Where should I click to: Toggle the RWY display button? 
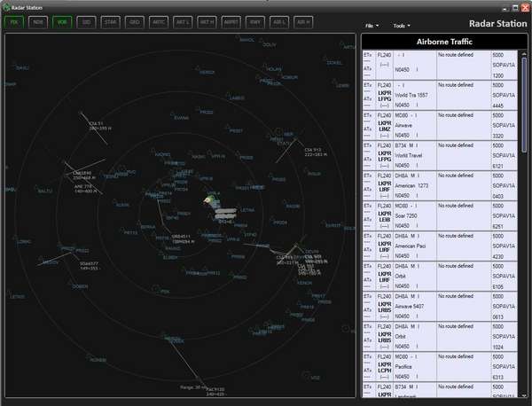click(254, 22)
